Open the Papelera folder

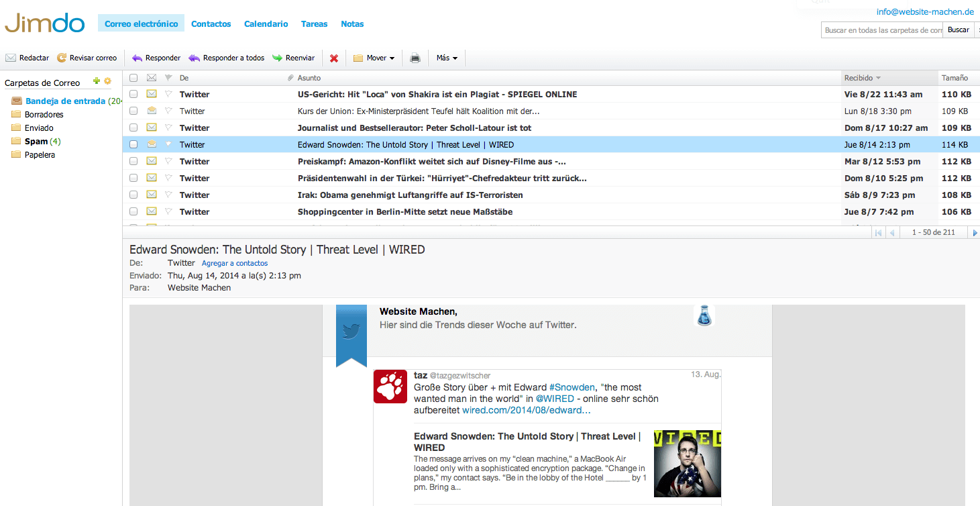pos(40,155)
